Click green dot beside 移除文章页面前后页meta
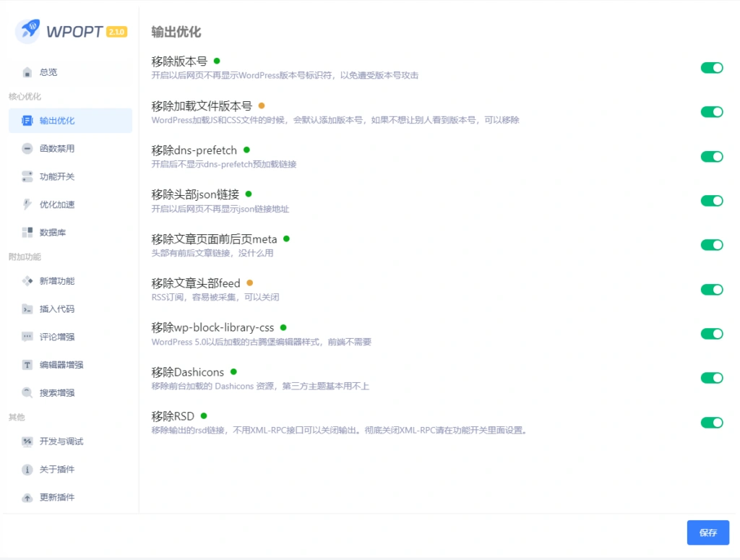740x560 pixels. pos(286,238)
